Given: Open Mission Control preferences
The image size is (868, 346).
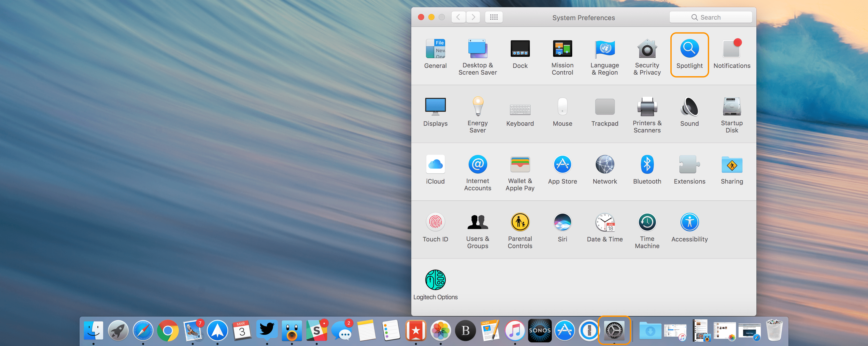Looking at the screenshot, I should click(562, 48).
